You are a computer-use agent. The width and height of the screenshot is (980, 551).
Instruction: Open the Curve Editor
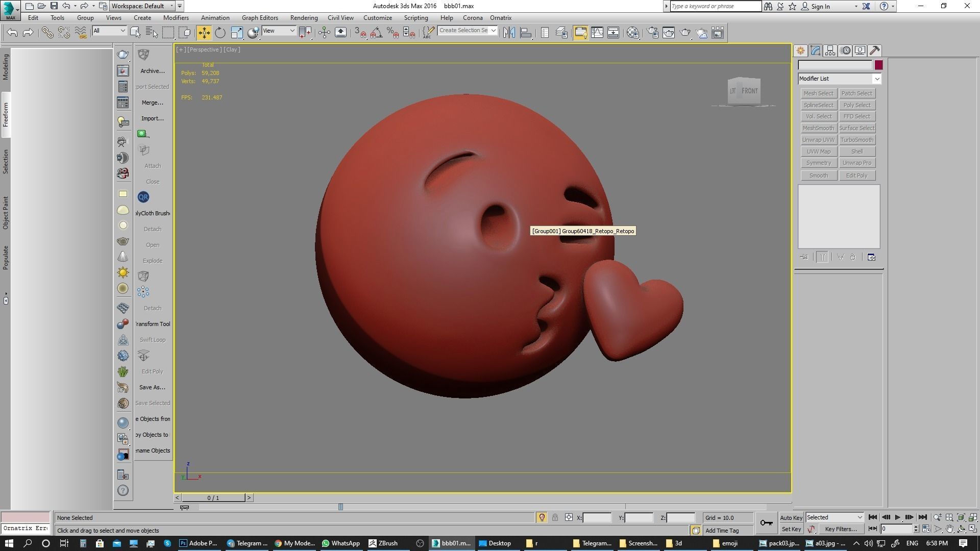tap(597, 33)
